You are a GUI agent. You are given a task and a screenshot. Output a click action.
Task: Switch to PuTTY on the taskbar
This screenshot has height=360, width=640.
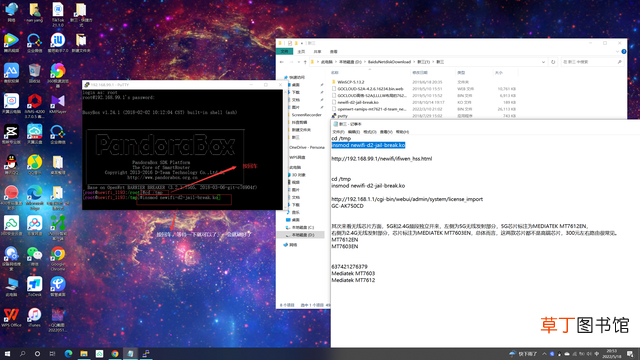pos(146,353)
